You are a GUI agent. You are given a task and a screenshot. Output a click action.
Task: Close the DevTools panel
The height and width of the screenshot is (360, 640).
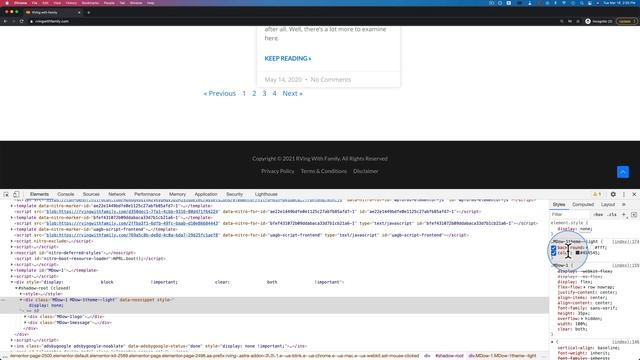[634, 194]
